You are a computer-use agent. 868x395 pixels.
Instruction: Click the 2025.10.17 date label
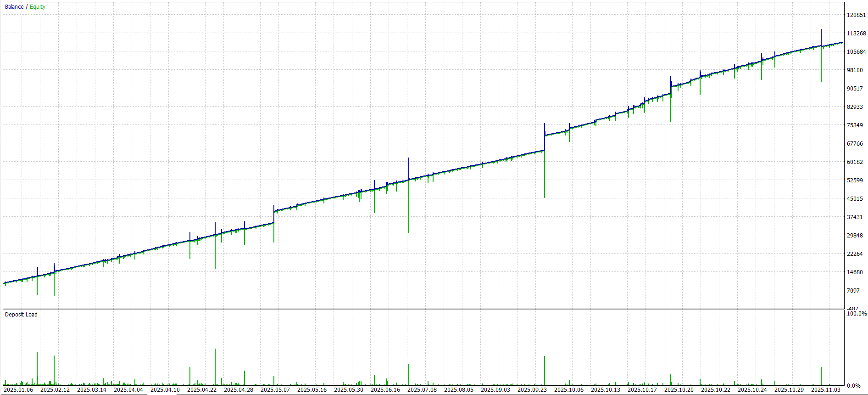642,390
